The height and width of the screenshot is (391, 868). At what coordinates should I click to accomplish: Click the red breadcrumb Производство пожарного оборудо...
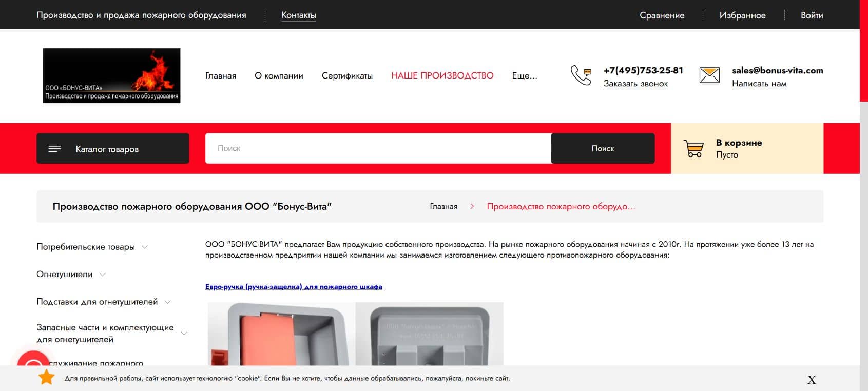tap(561, 206)
